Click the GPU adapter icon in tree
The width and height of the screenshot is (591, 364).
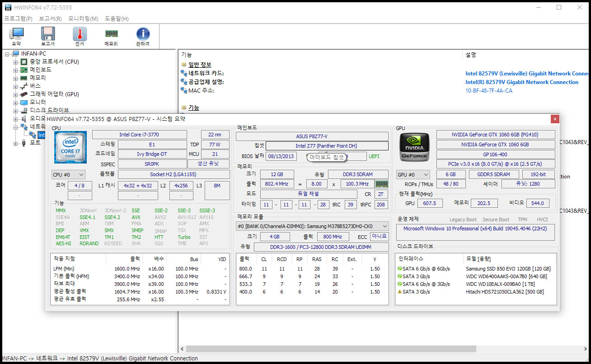[x=24, y=94]
